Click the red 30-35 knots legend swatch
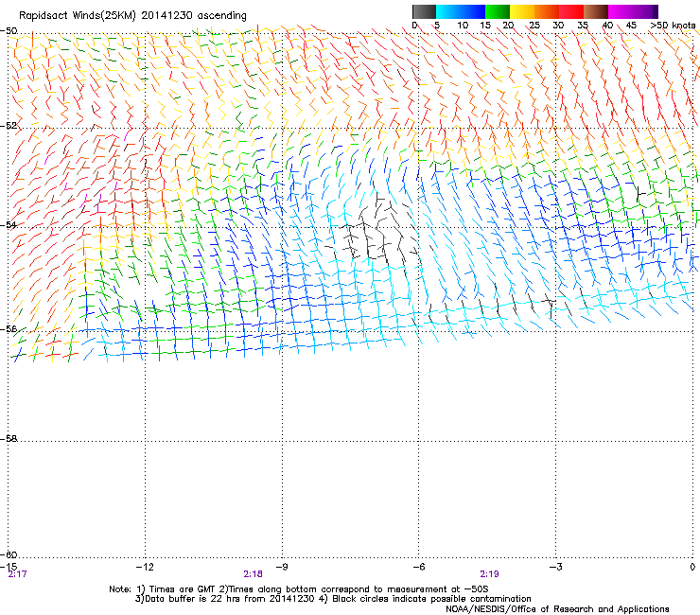Screen dimensions: 700x615 (571, 11)
